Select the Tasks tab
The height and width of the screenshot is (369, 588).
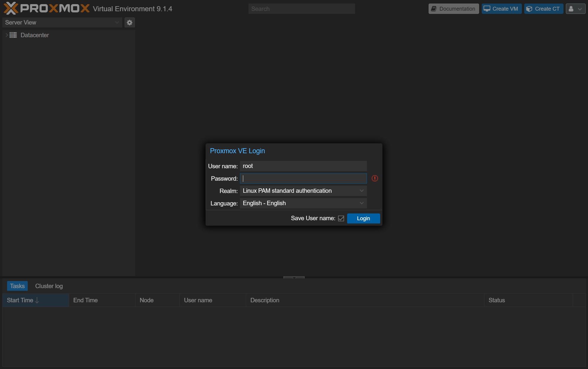click(x=17, y=286)
